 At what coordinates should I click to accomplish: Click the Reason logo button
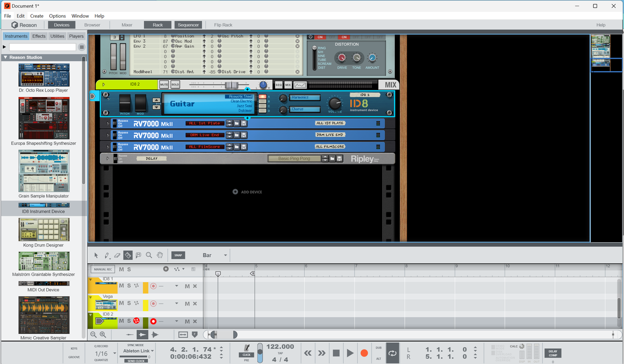[x=24, y=25]
